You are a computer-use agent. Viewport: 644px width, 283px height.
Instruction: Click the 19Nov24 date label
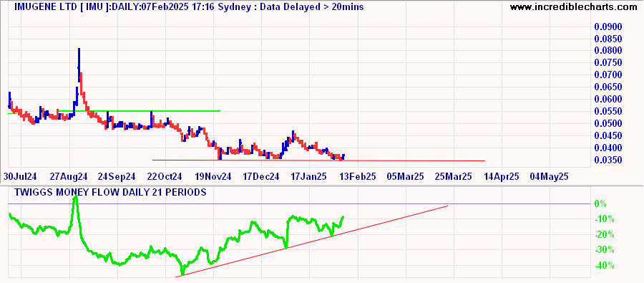coord(213,176)
